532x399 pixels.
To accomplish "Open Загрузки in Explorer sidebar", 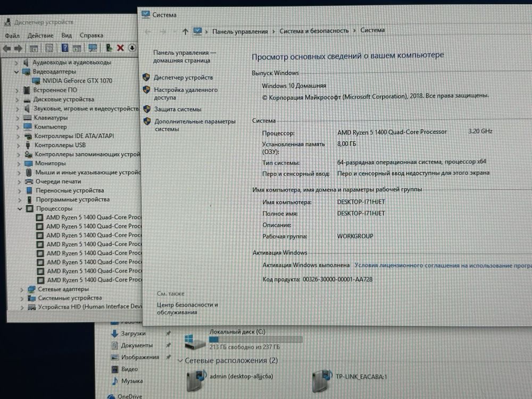I will tap(133, 334).
